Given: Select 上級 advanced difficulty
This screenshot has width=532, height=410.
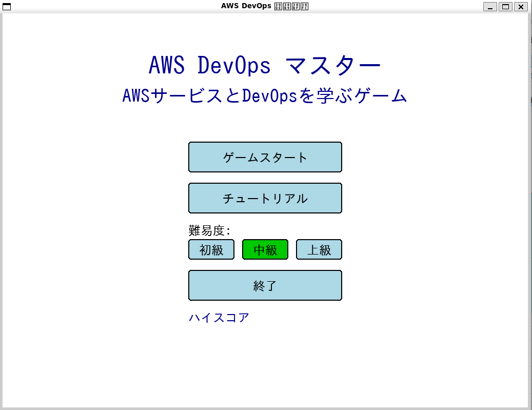Looking at the screenshot, I should tap(319, 249).
